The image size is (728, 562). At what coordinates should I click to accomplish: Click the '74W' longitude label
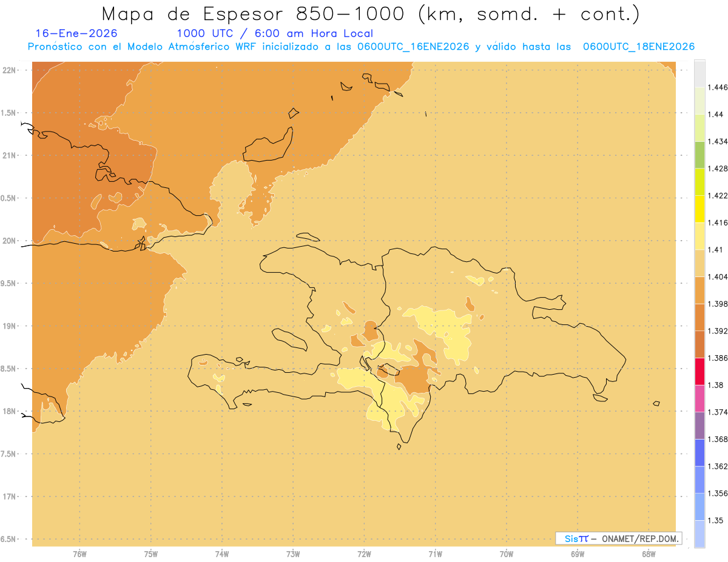click(221, 554)
